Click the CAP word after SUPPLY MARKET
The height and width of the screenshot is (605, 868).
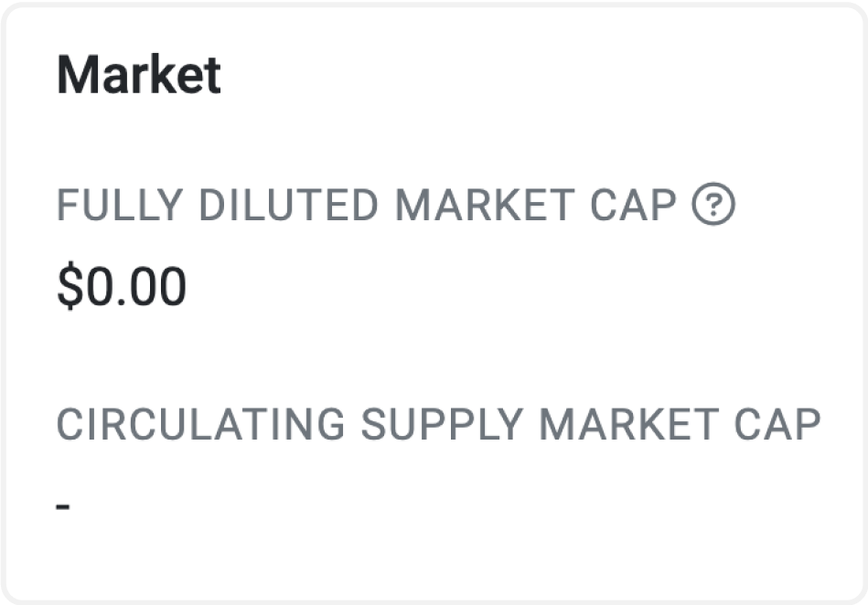click(x=777, y=424)
